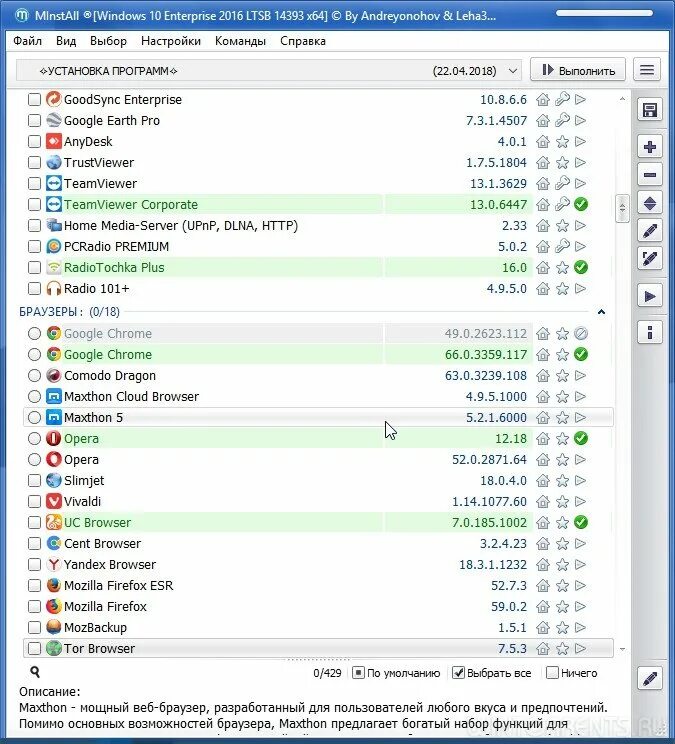
Task: Click the key icon for Google Earth Pro
Action: tap(562, 121)
